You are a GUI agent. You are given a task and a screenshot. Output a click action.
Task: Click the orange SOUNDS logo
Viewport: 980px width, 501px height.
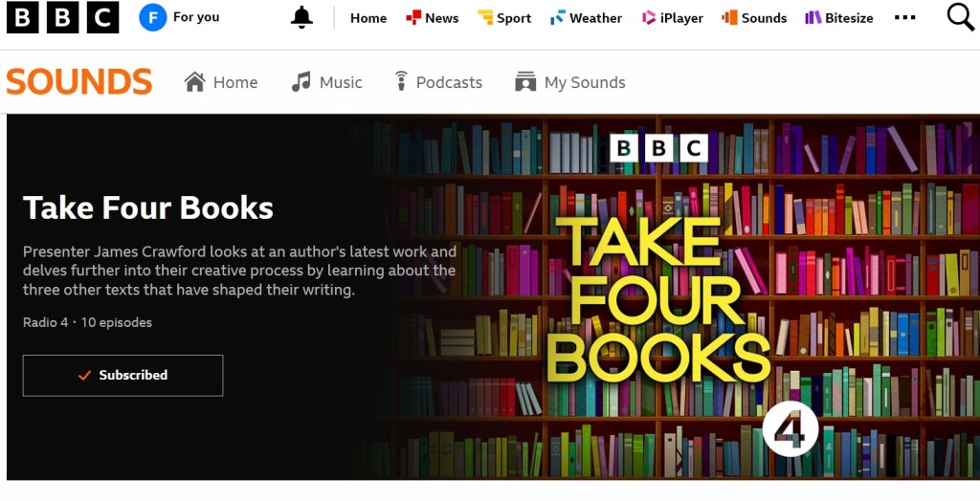(x=79, y=82)
